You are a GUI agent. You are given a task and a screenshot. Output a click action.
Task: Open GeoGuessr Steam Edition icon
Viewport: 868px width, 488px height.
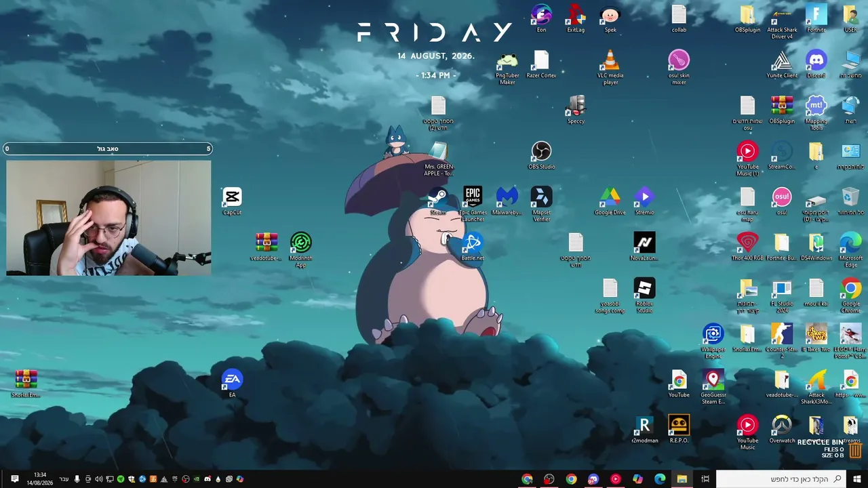point(713,386)
